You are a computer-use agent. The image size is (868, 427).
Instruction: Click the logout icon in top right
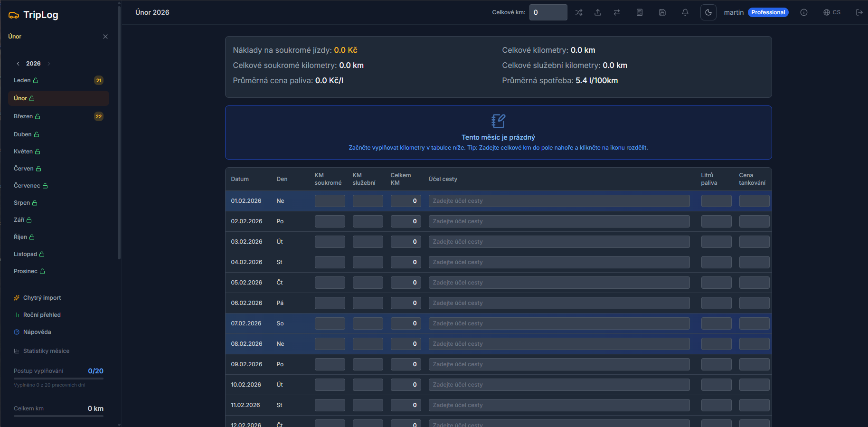tap(859, 12)
